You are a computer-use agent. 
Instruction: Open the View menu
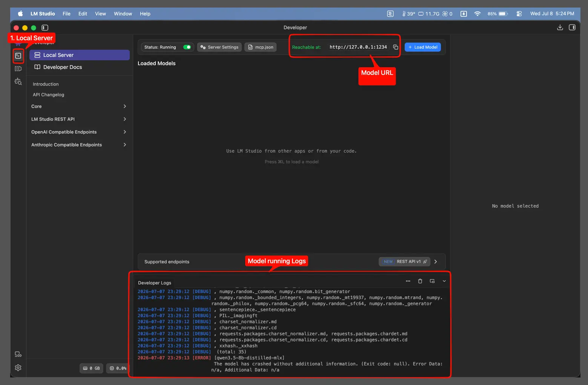(100, 14)
